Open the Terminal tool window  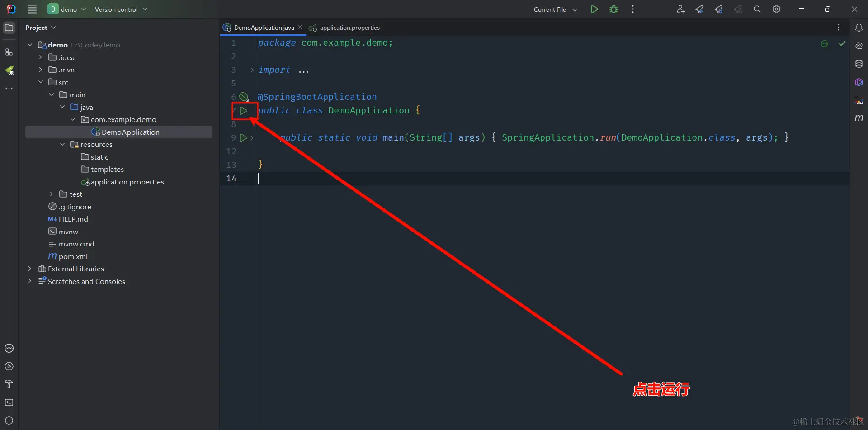click(x=9, y=402)
